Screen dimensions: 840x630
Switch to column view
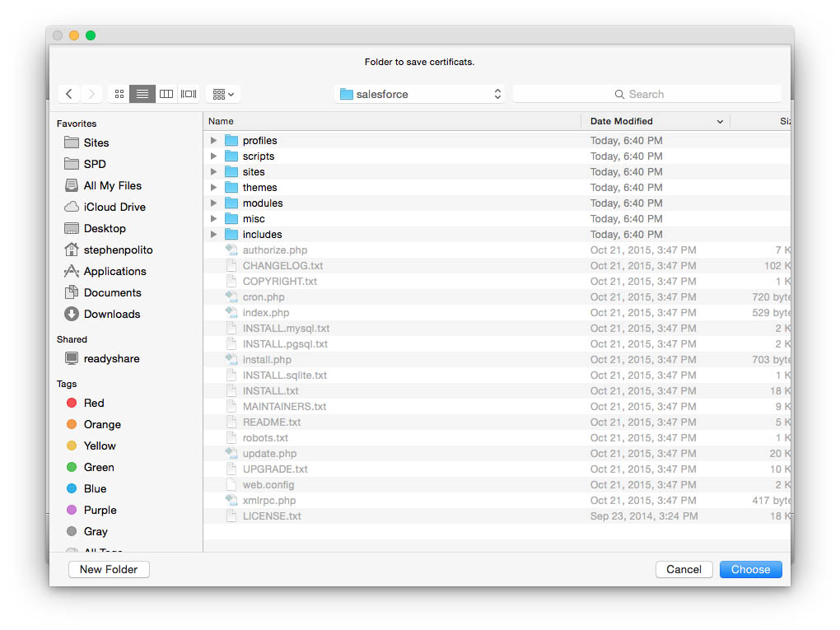tap(166, 94)
